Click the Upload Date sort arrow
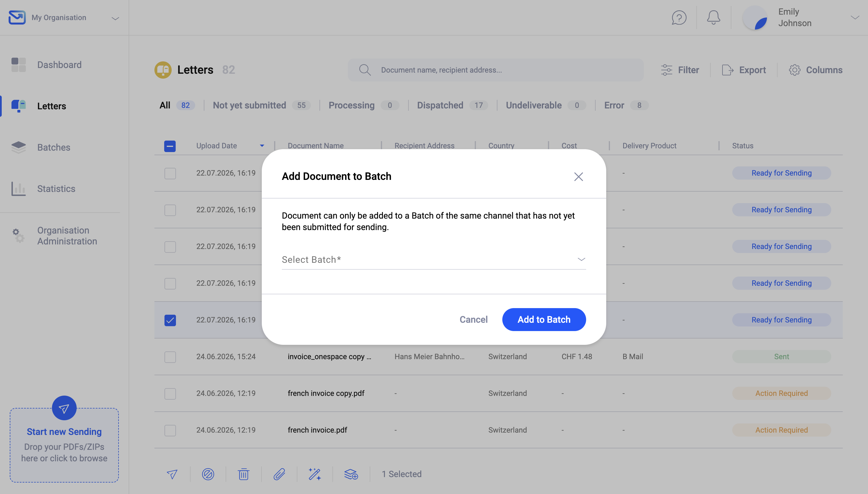This screenshot has width=868, height=494. (262, 146)
